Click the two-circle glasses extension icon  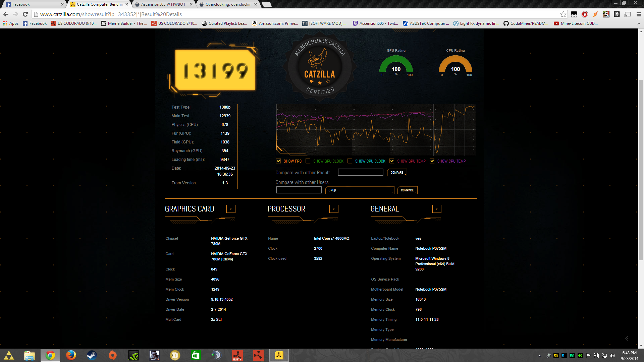point(574,14)
